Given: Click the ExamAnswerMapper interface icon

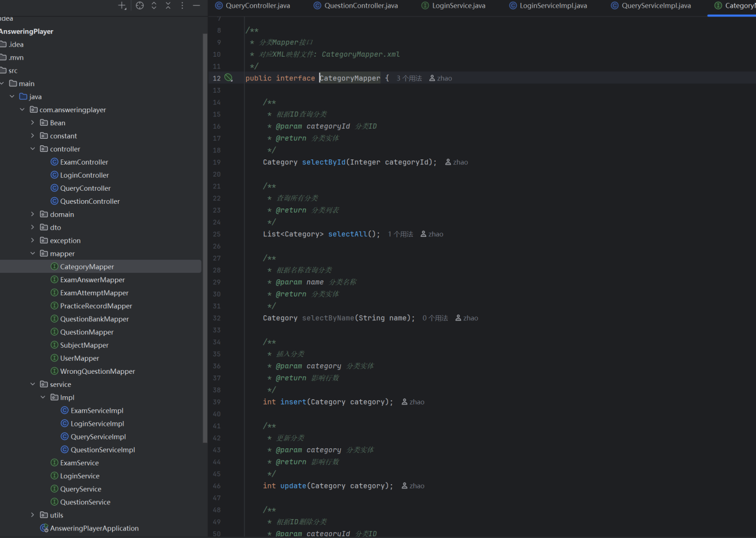Looking at the screenshot, I should tap(54, 279).
